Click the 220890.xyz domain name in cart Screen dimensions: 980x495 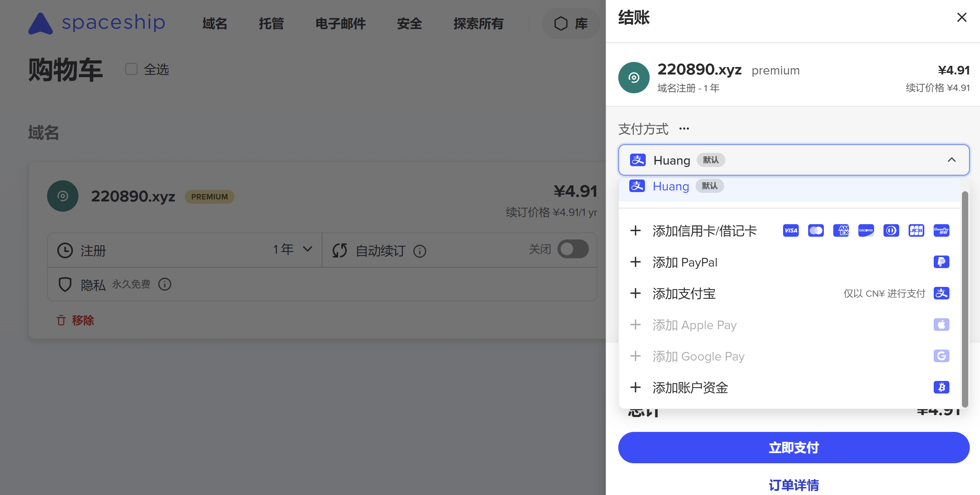point(133,196)
